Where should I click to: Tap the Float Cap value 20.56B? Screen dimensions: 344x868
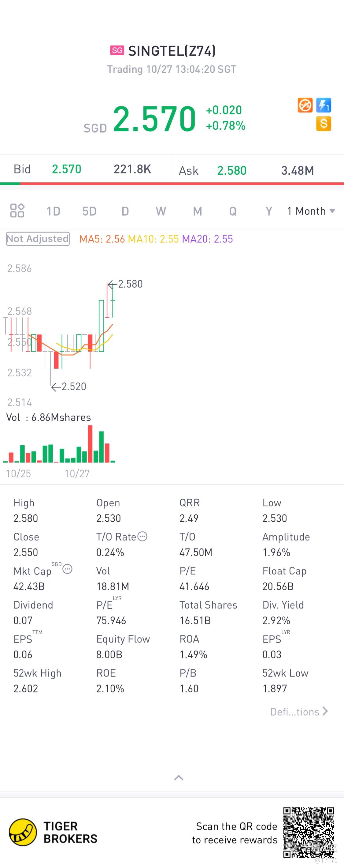click(x=278, y=586)
